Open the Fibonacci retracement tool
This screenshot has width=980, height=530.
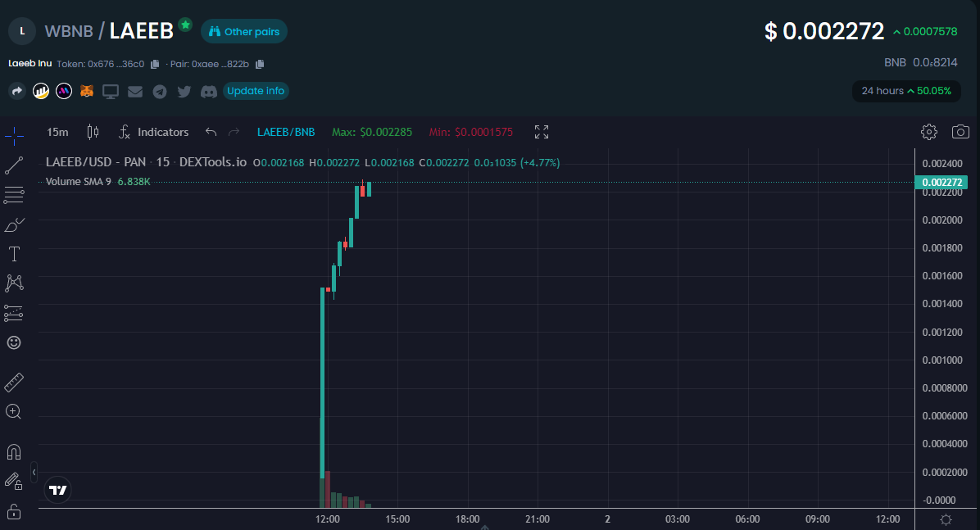click(14, 195)
